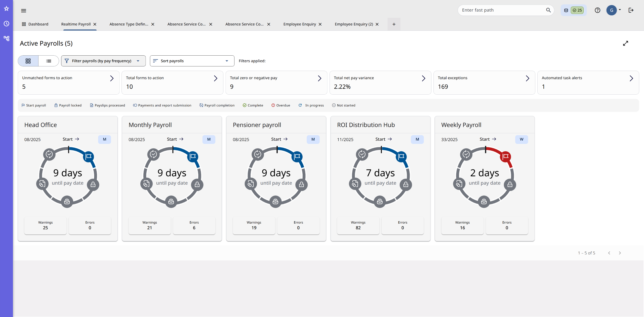Screen dimensions: 644x317
Task: Expand Total zero or negative pay chevron
Action: point(320,78)
